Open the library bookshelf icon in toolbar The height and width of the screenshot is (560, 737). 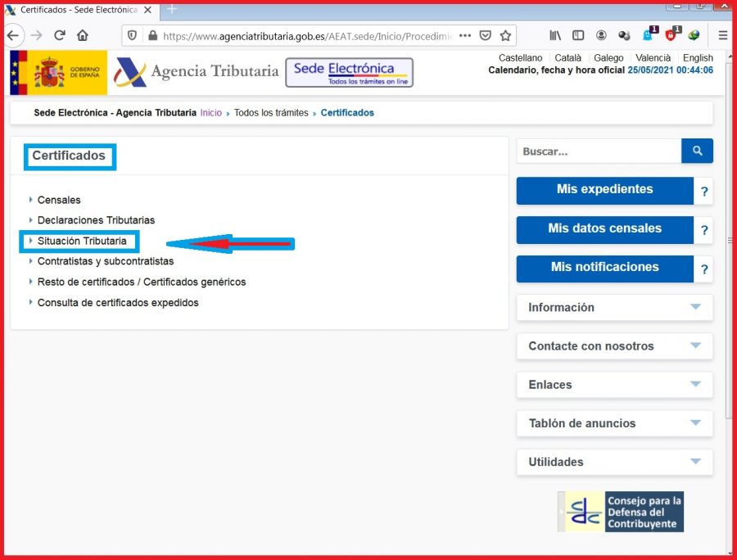tap(555, 35)
